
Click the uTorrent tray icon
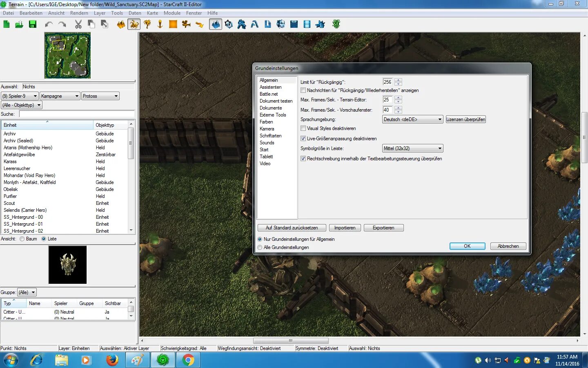pyautogui.click(x=478, y=360)
